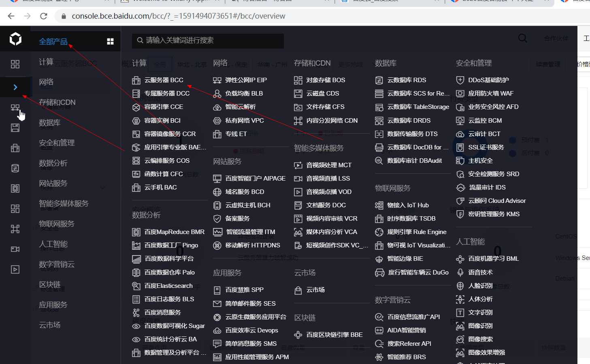Screen dimensions: 590x364
Task: Select 存储和CDN category in the sidebar
Action: tap(57, 102)
